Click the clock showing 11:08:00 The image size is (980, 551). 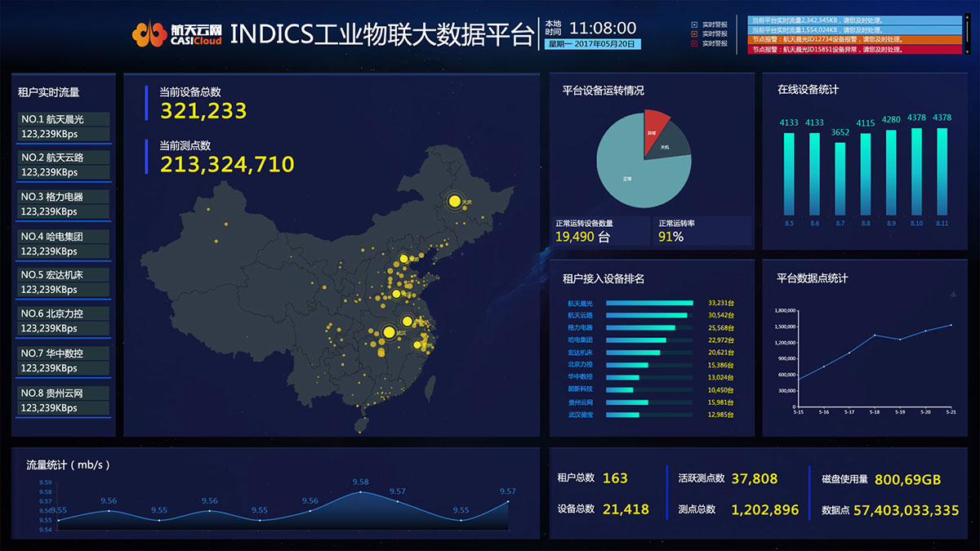(x=603, y=28)
